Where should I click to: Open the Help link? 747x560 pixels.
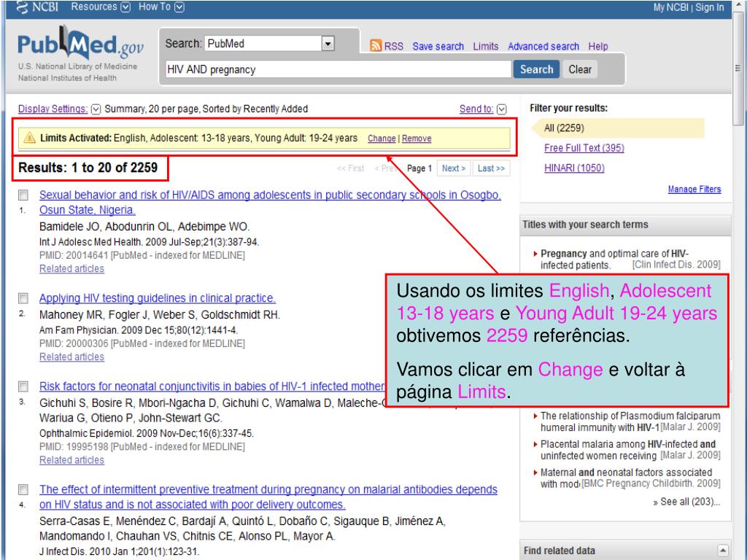coord(598,46)
